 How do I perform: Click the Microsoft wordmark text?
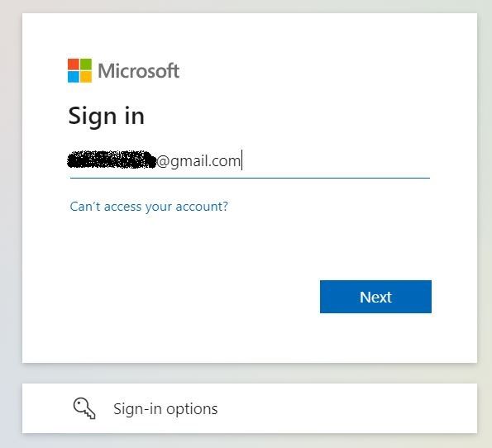coord(138,70)
